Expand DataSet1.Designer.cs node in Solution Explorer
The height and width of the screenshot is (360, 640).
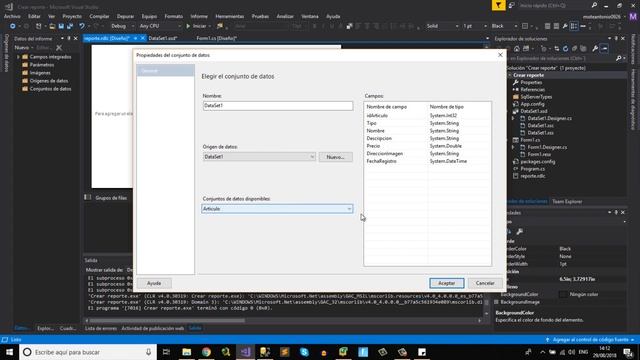513,118
